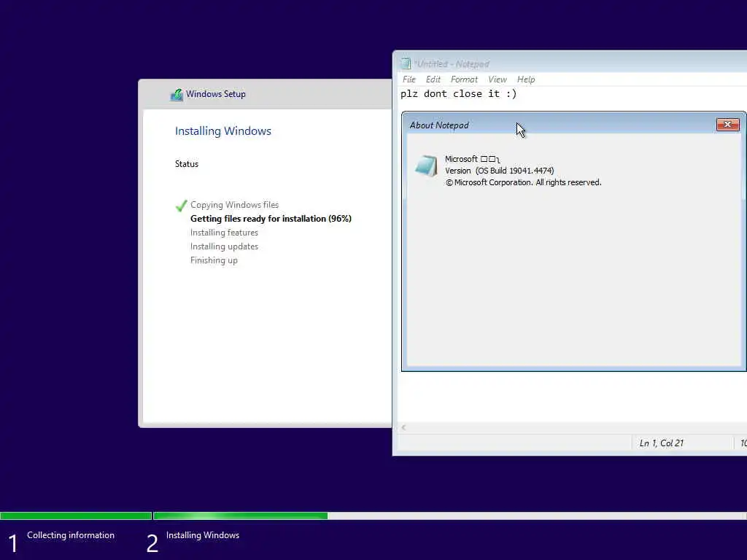
Task: Click the step 1 'Collecting information' label
Action: (71, 535)
